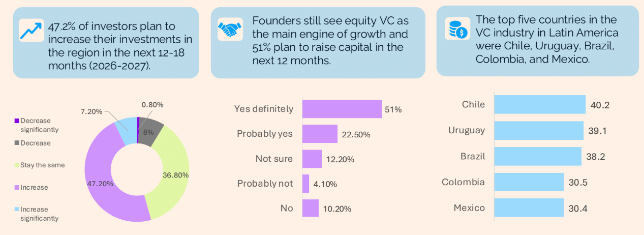This screenshot has height=235, width=644.
Task: Click the Mexico 30.4 bar
Action: pyautogui.click(x=529, y=208)
